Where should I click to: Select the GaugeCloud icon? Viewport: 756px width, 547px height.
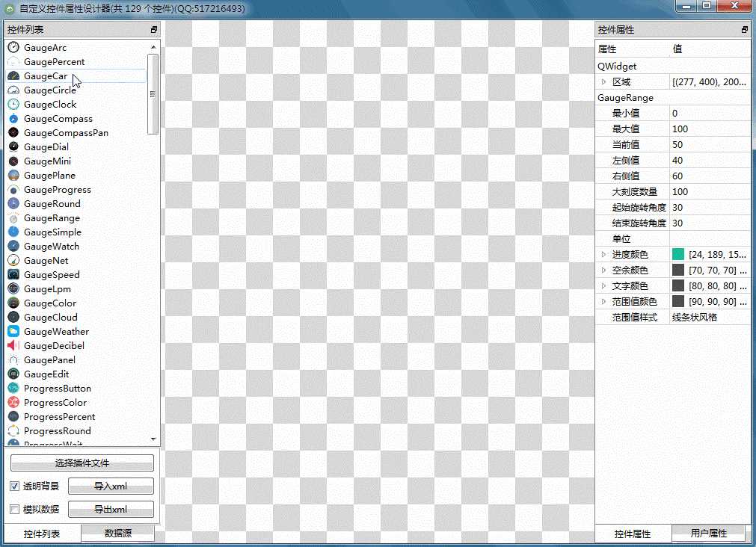[x=13, y=318]
